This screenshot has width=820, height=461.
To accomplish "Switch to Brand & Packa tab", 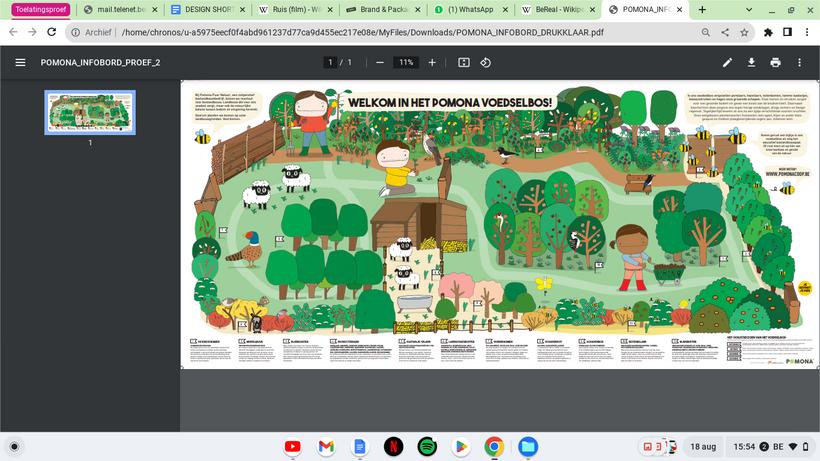I will [x=383, y=9].
